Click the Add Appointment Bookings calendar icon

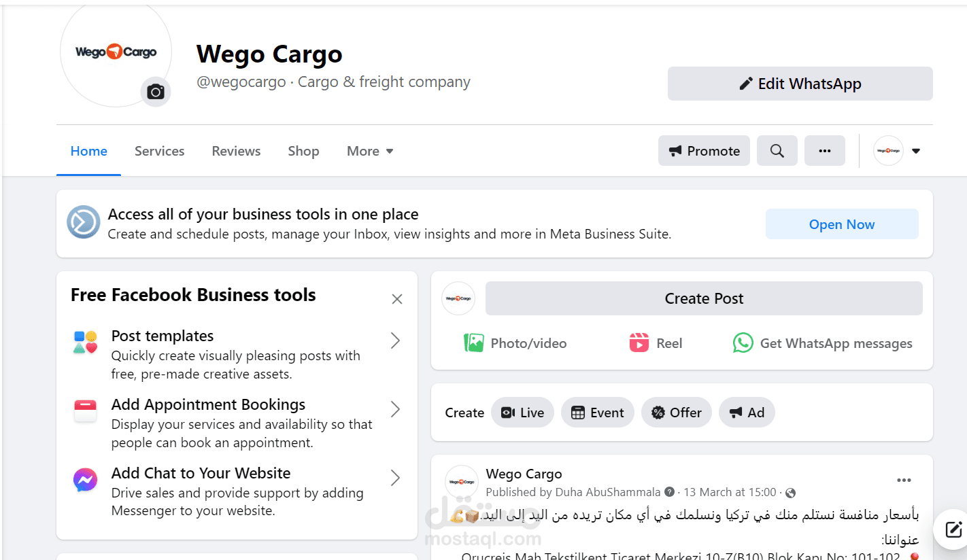coord(86,410)
